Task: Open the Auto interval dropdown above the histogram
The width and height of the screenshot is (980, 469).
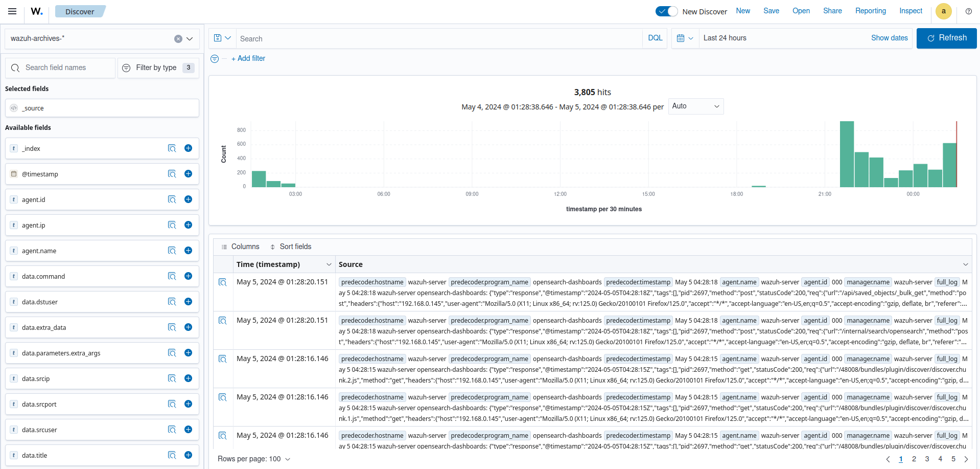Action: 695,106
